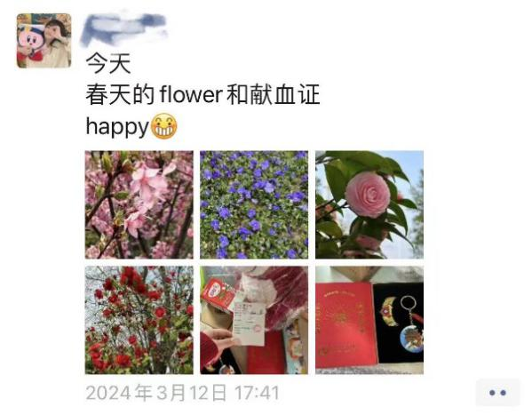532x415 pixels.
Task: Click the English word flower
Action: [191, 94]
